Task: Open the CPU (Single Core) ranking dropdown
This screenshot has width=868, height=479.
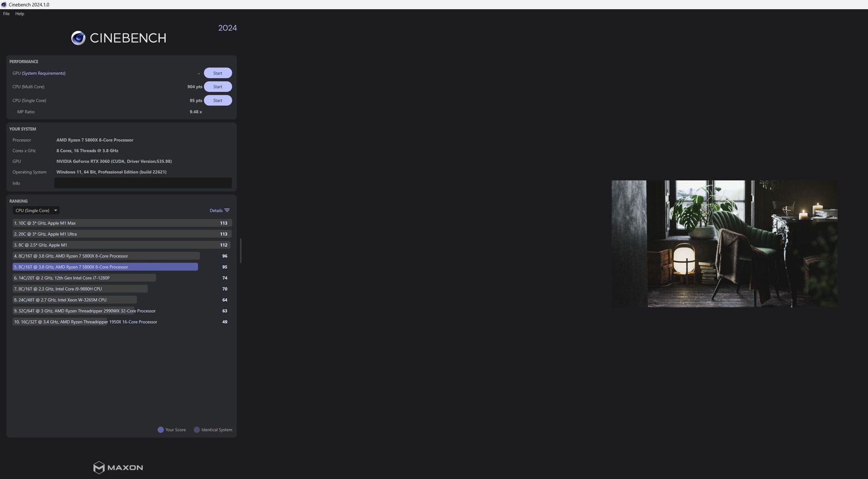Action: (36, 211)
